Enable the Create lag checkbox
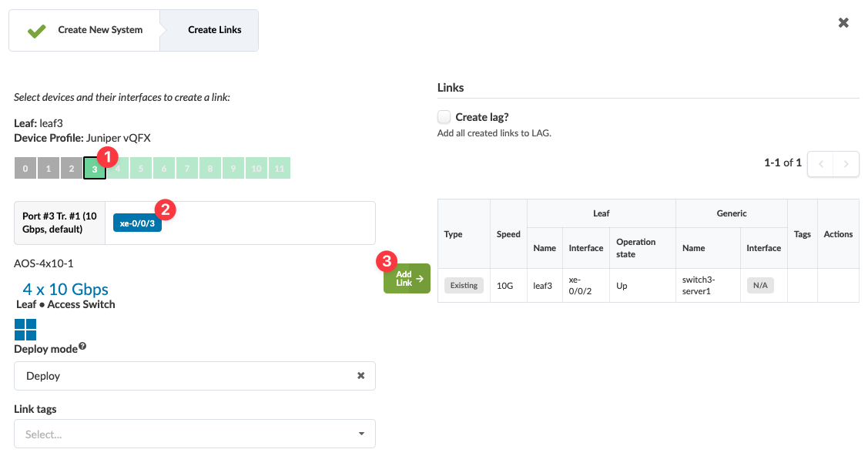Viewport: 868px width, 456px height. pos(444,117)
